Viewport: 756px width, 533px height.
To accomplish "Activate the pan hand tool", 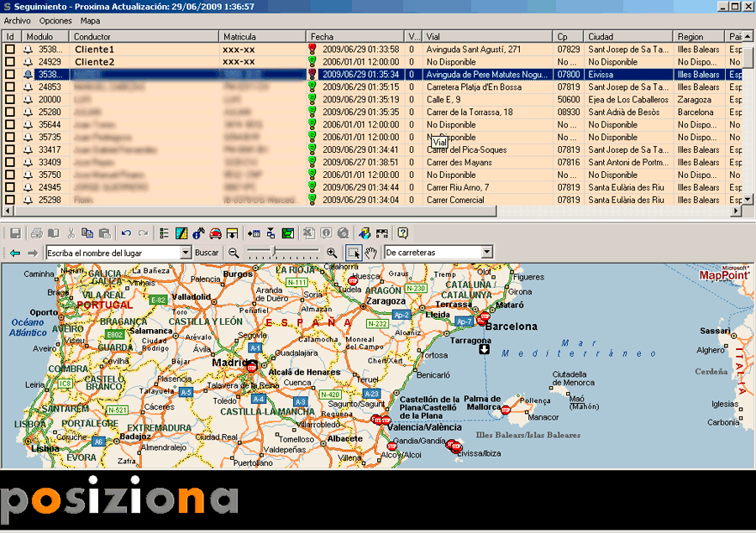I will [370, 253].
